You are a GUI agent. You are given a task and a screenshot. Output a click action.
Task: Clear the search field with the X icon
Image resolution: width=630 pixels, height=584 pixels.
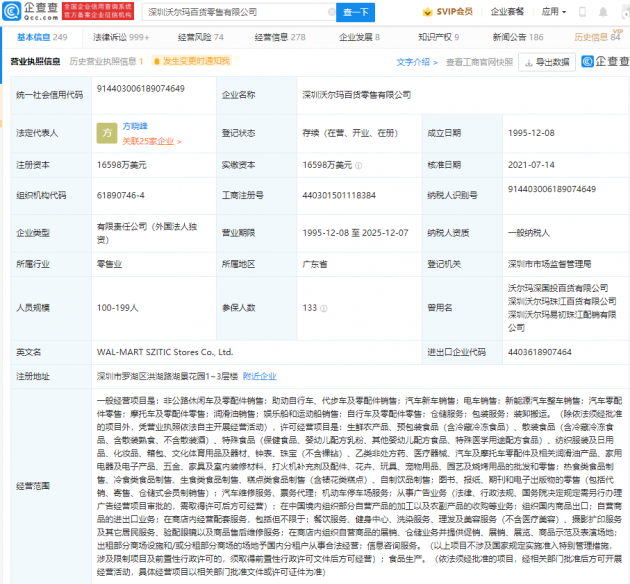pos(331,12)
